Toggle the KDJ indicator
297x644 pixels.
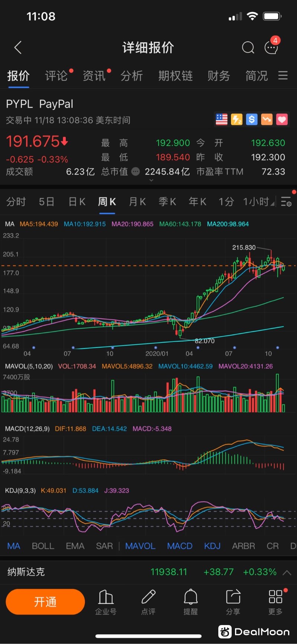click(x=212, y=546)
